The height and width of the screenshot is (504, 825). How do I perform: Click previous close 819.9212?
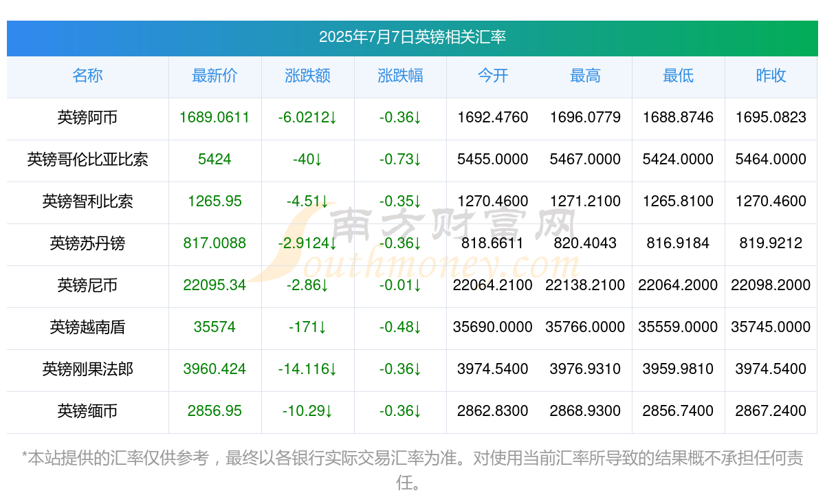pos(771,243)
